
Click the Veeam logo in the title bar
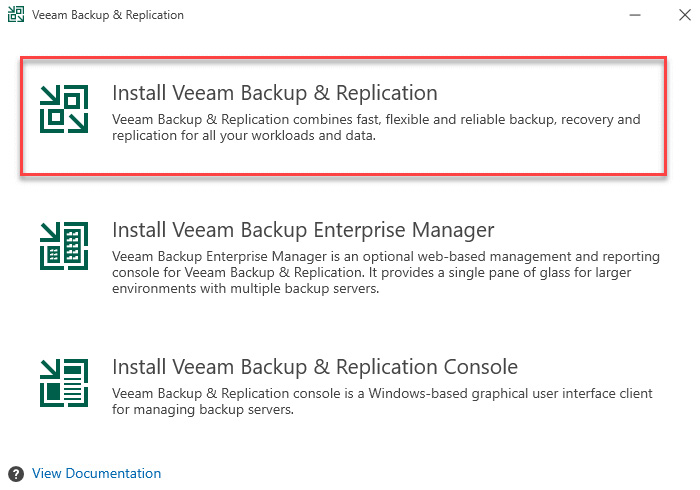tap(16, 14)
